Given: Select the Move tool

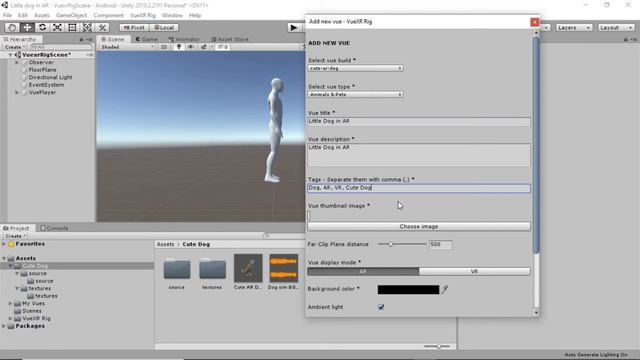Looking at the screenshot, I should [x=27, y=27].
